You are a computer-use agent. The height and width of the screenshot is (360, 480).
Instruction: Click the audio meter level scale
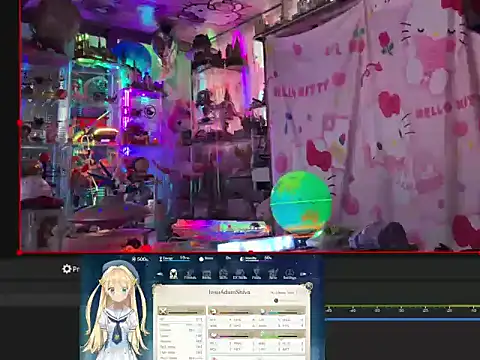click(x=402, y=309)
